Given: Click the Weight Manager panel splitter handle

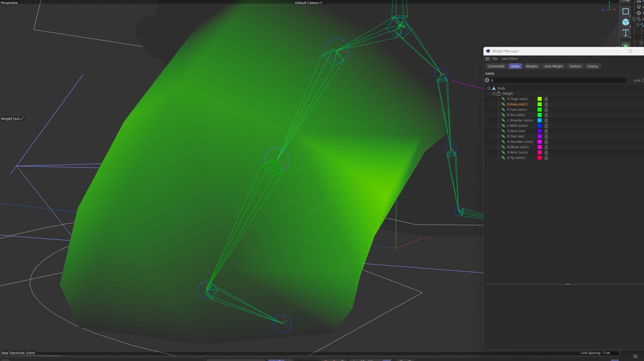Looking at the screenshot, I should (567, 284).
